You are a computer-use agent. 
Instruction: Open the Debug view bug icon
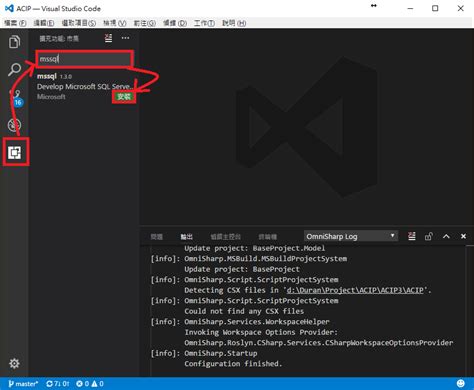[x=14, y=125]
